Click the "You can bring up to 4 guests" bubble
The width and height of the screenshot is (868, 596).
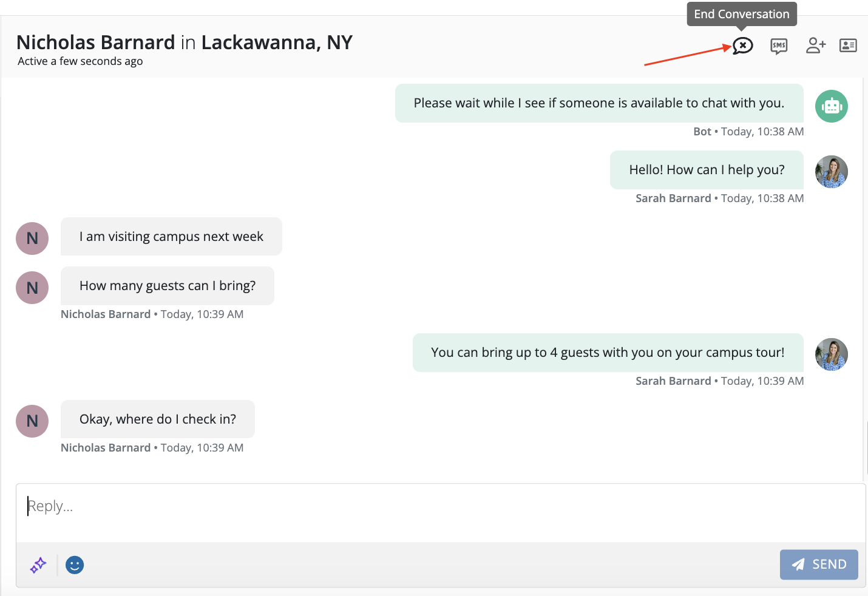point(608,353)
